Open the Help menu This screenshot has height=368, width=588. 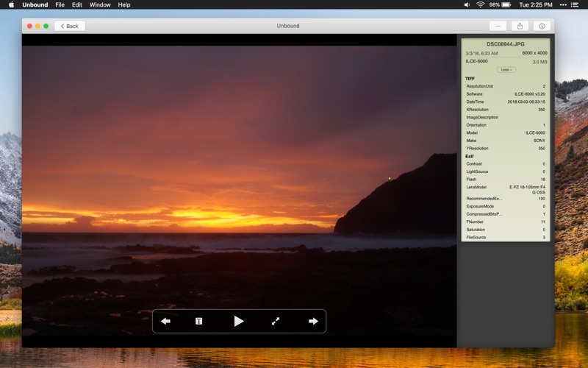pos(124,4)
